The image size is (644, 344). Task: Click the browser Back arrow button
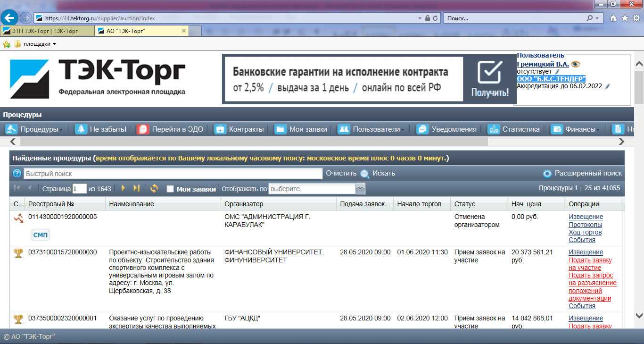(x=10, y=18)
